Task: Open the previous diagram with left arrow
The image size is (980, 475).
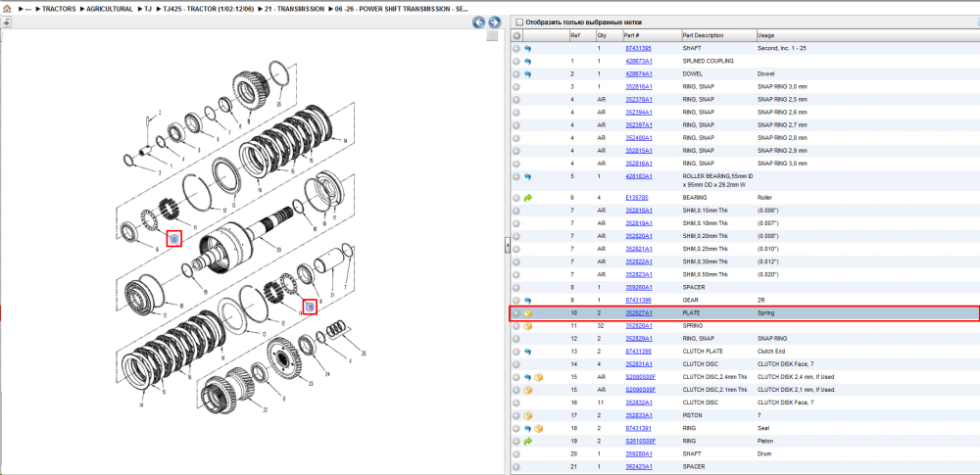Action: pyautogui.click(x=479, y=23)
